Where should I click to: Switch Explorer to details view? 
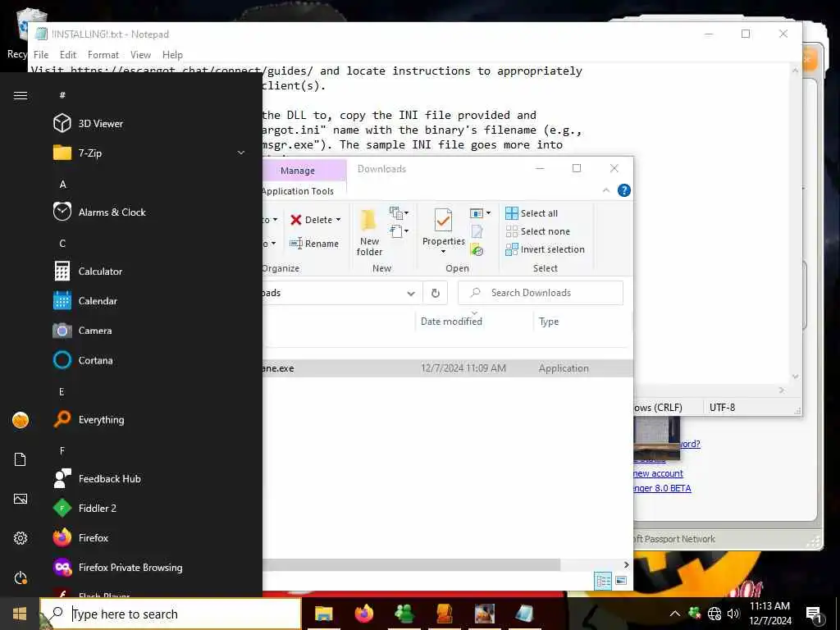coord(603,581)
